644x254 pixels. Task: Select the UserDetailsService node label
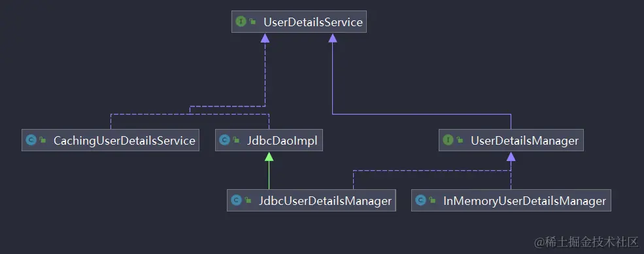click(313, 22)
